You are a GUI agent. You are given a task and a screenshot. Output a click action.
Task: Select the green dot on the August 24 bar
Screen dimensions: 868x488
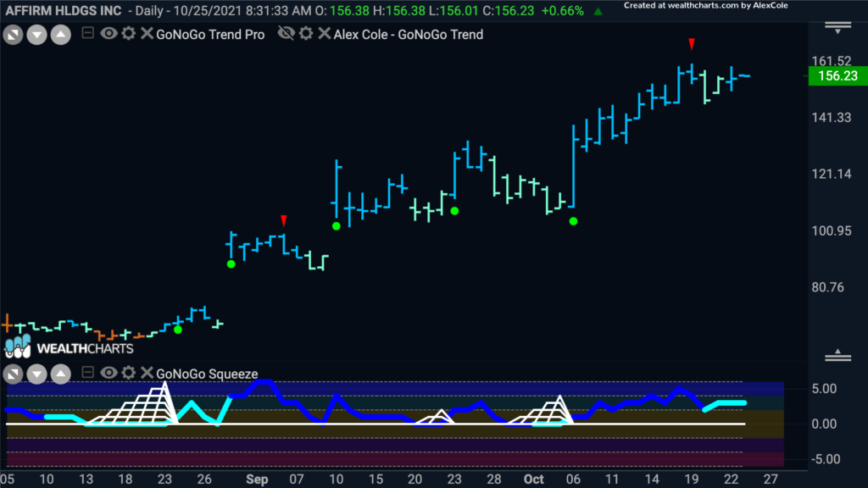pyautogui.click(x=178, y=330)
